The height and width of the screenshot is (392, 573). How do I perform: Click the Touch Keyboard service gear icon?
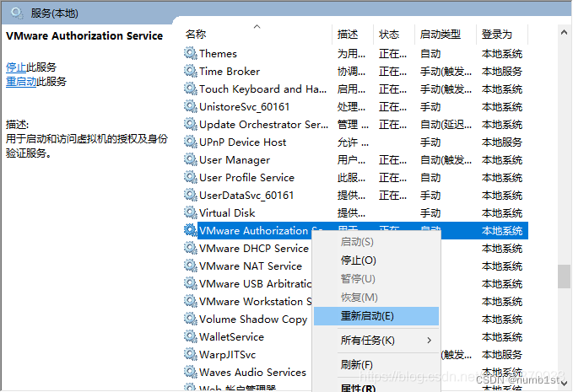[x=191, y=89]
